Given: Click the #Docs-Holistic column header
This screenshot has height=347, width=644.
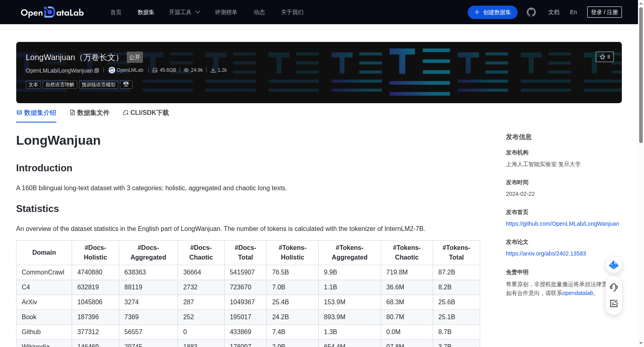Looking at the screenshot, I should click(95, 253).
